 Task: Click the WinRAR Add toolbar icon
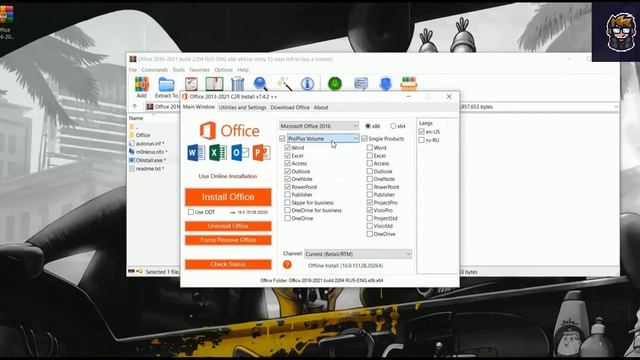(142, 84)
